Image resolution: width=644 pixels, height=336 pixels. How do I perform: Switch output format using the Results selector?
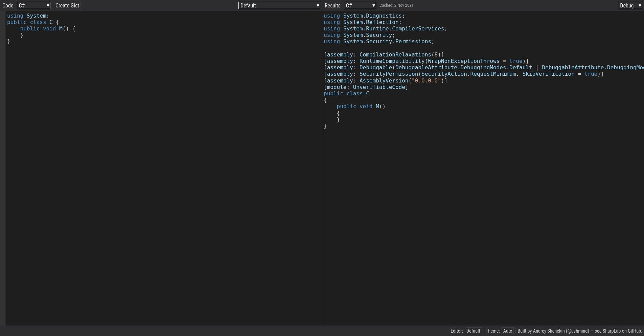click(360, 5)
